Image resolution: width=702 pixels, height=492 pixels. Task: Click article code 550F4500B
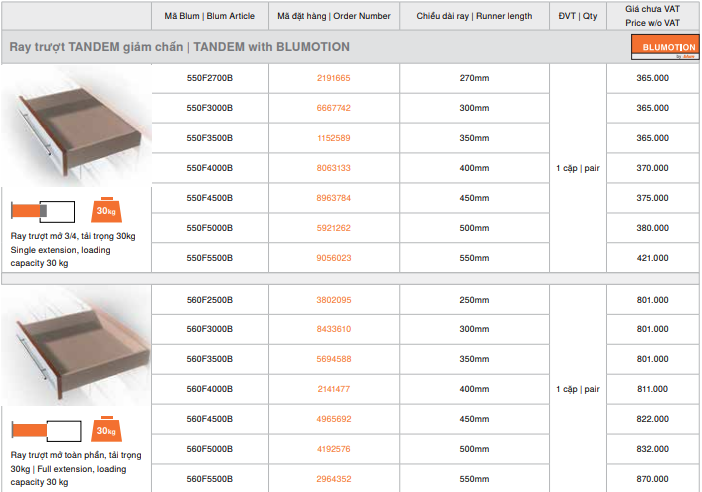point(210,198)
